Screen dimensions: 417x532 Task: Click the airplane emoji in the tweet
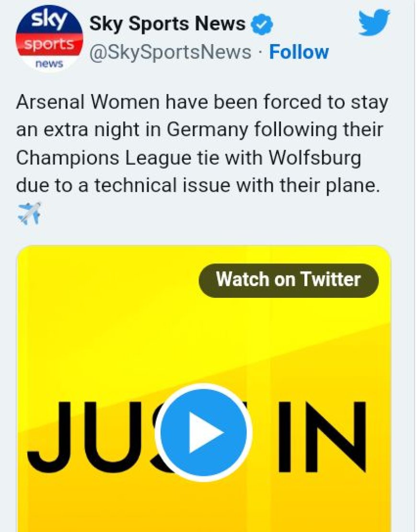pyautogui.click(x=30, y=213)
